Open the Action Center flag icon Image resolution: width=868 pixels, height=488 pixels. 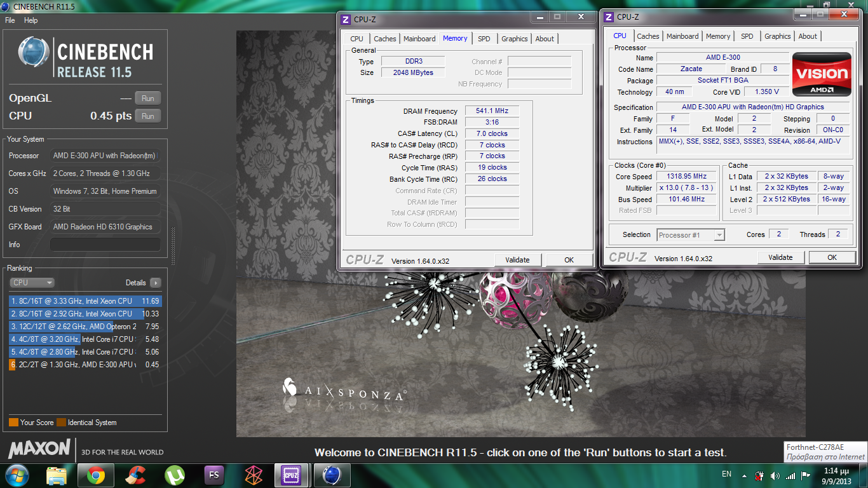click(806, 475)
